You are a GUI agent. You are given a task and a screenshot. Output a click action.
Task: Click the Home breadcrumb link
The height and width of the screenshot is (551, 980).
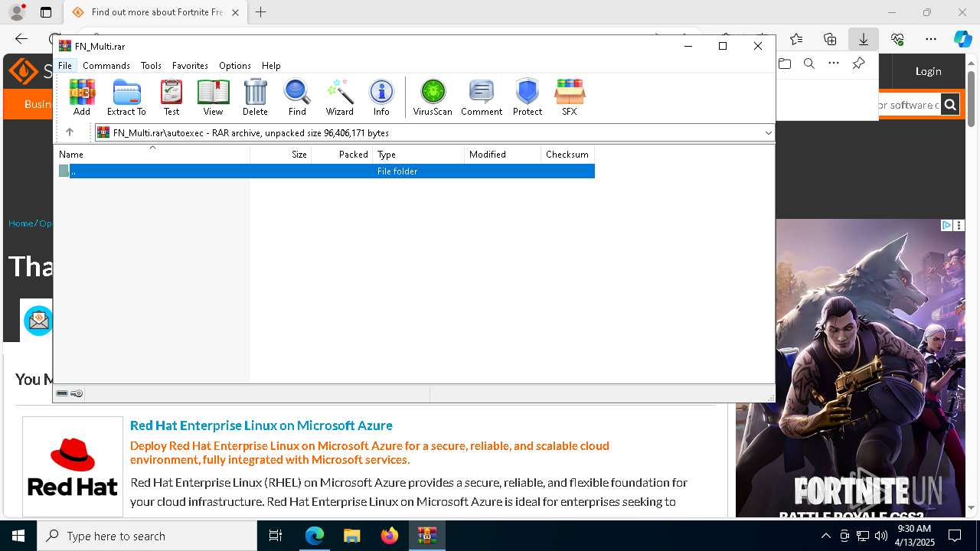point(21,223)
